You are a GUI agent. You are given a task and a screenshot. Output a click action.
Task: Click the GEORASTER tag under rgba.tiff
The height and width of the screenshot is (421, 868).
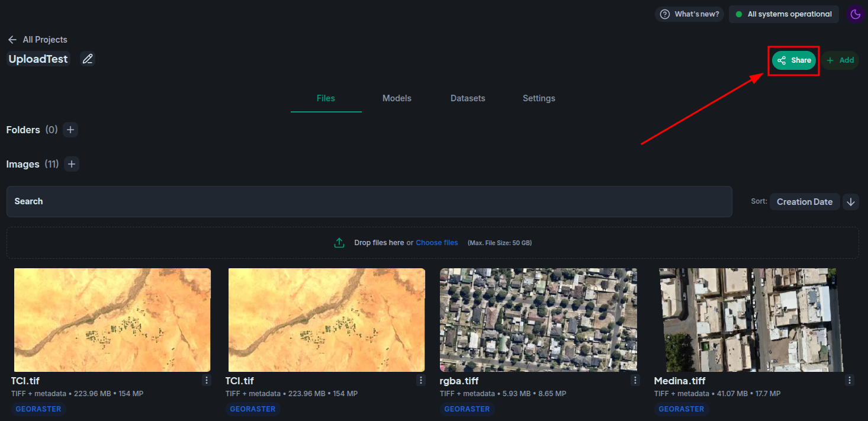(467, 409)
